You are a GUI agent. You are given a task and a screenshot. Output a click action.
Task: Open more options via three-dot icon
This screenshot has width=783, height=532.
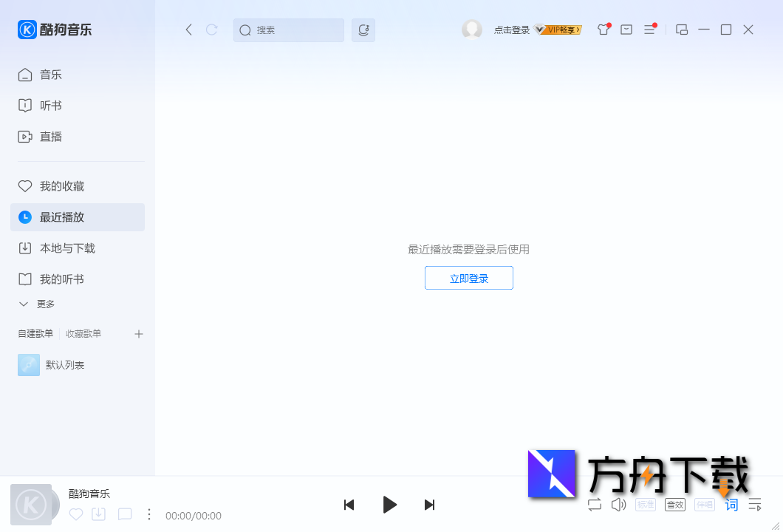pos(149,514)
